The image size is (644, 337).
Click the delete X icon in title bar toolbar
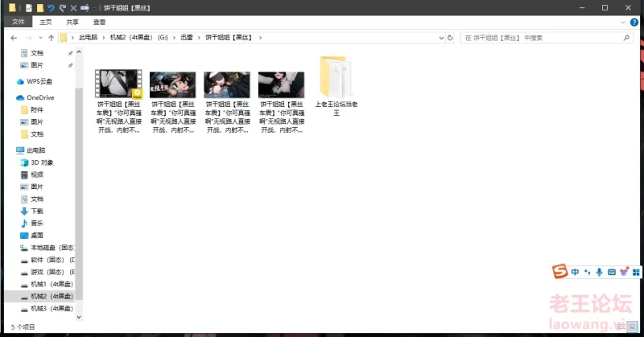pos(72,7)
